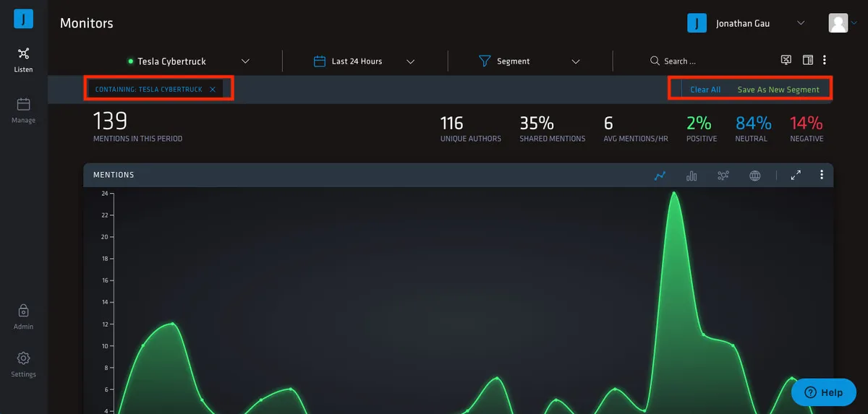Click the blue J logo in sidebar

pos(23,19)
